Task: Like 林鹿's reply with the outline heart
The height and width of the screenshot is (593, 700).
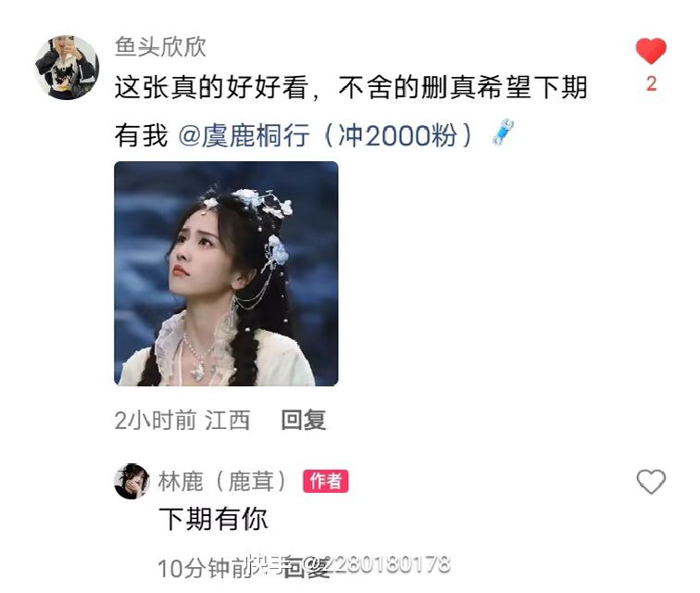Action: tap(651, 482)
